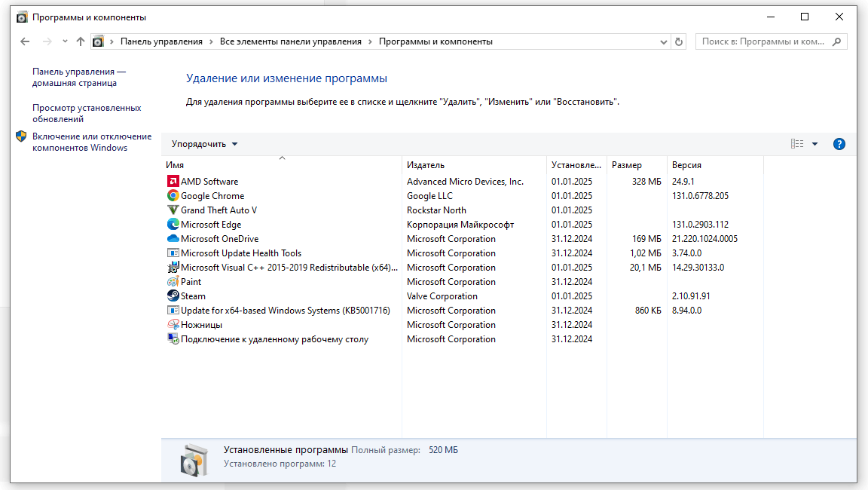Open Просмотр установленных обновлений link
868x490 pixels.
coord(87,113)
